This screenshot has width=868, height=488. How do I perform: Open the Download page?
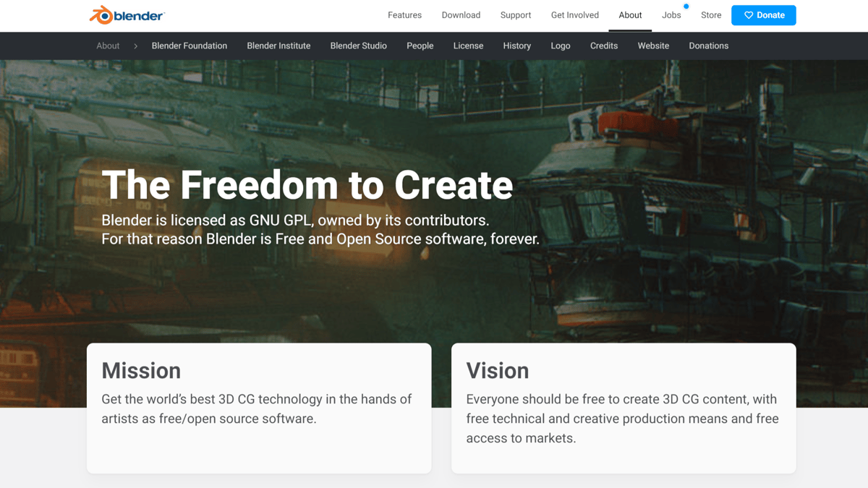(461, 15)
